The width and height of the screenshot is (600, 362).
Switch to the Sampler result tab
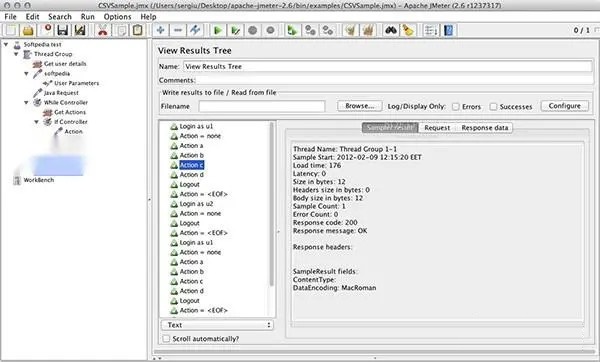tap(390, 128)
